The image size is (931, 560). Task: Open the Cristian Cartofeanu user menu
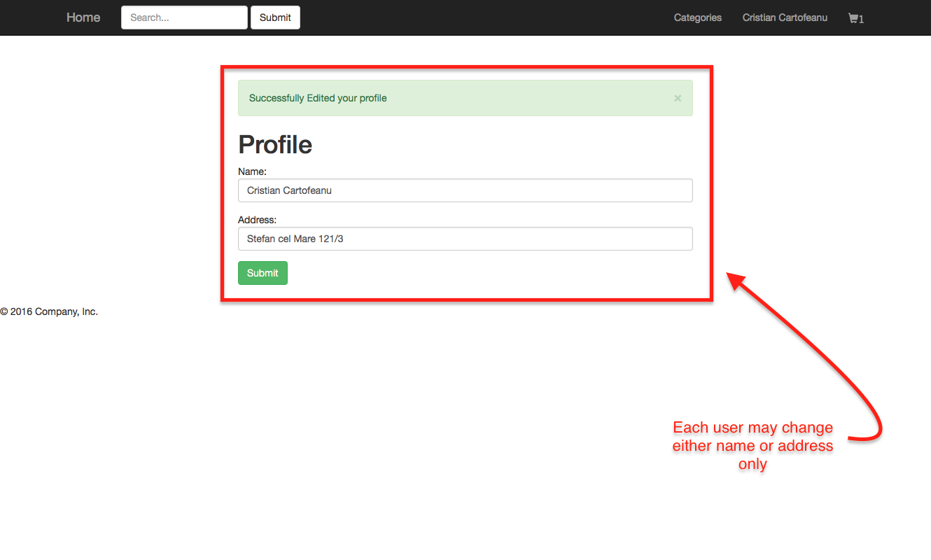click(x=785, y=17)
